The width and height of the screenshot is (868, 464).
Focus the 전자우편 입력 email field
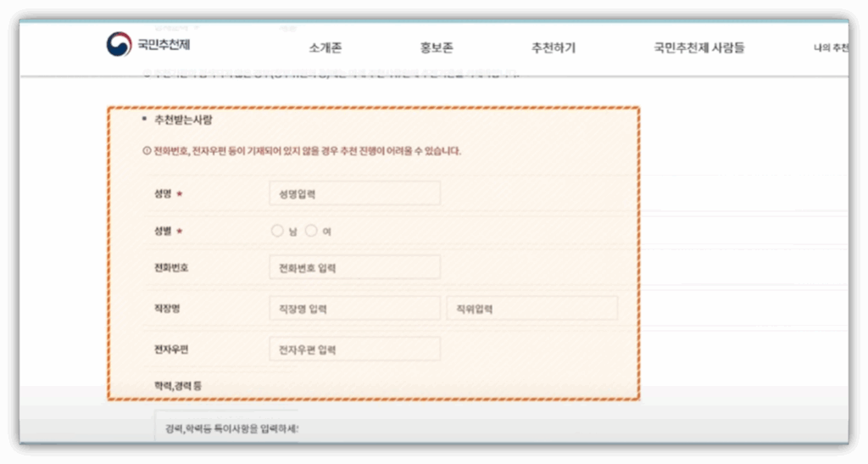(355, 349)
